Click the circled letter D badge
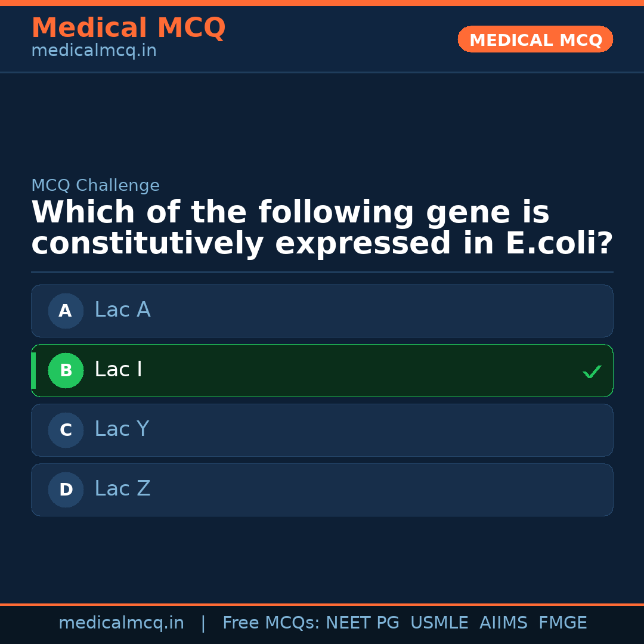 66,490
